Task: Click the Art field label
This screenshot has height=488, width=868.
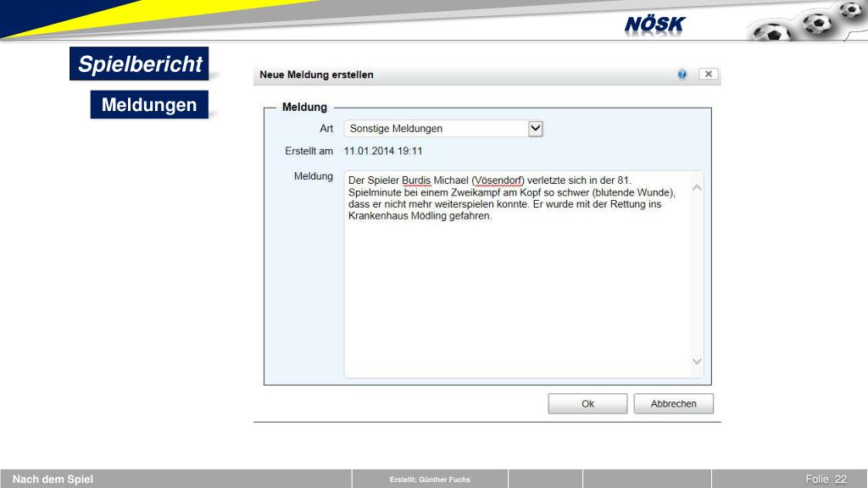Action: (x=326, y=129)
